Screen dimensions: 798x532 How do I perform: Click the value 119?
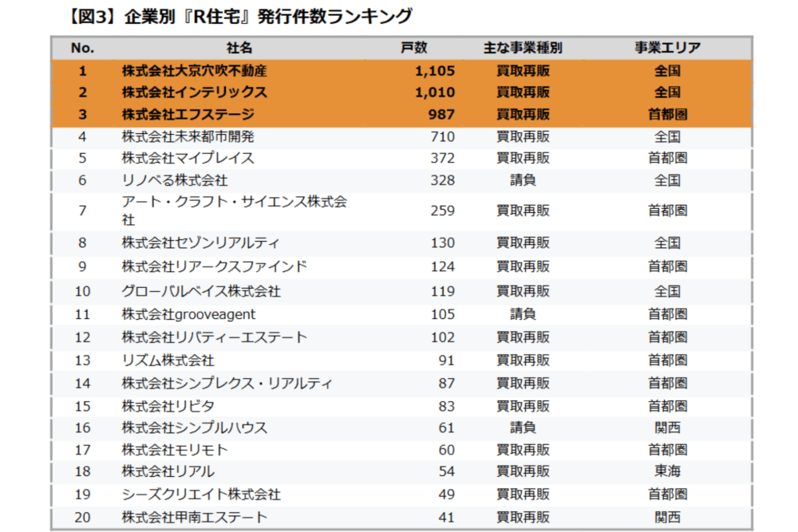[442, 291]
